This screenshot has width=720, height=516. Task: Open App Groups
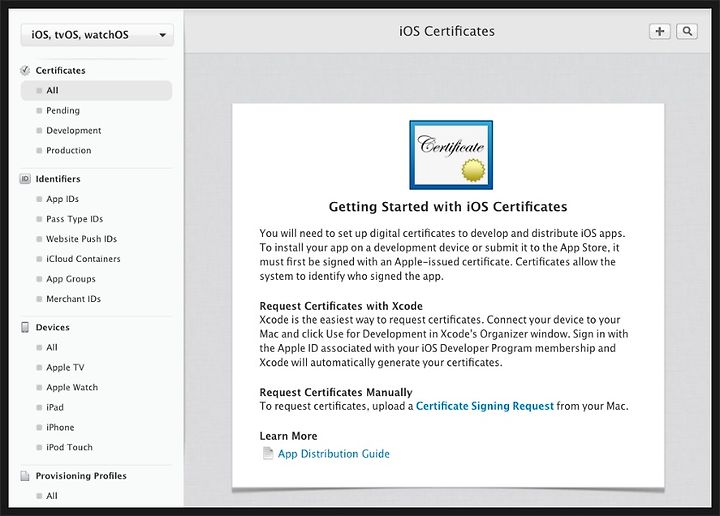pyautogui.click(x=71, y=279)
